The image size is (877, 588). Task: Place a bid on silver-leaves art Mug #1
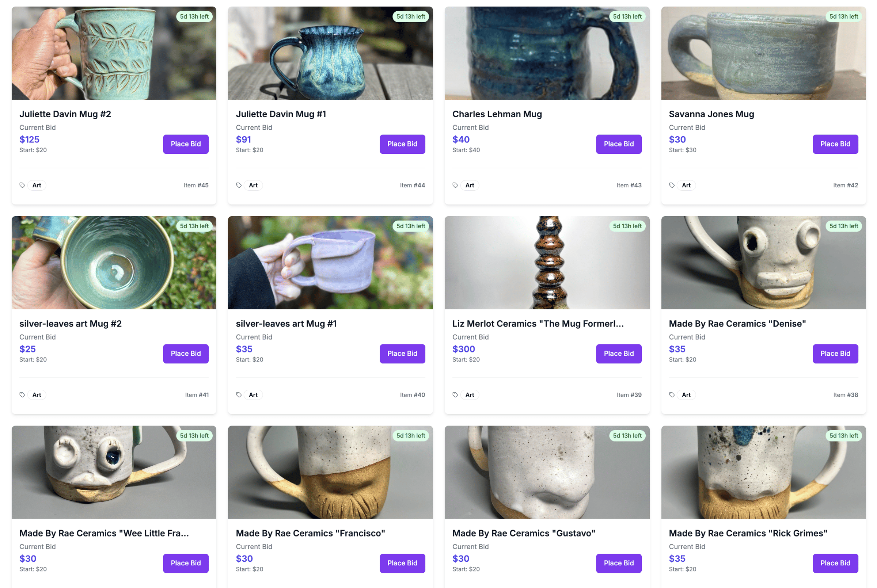click(402, 353)
